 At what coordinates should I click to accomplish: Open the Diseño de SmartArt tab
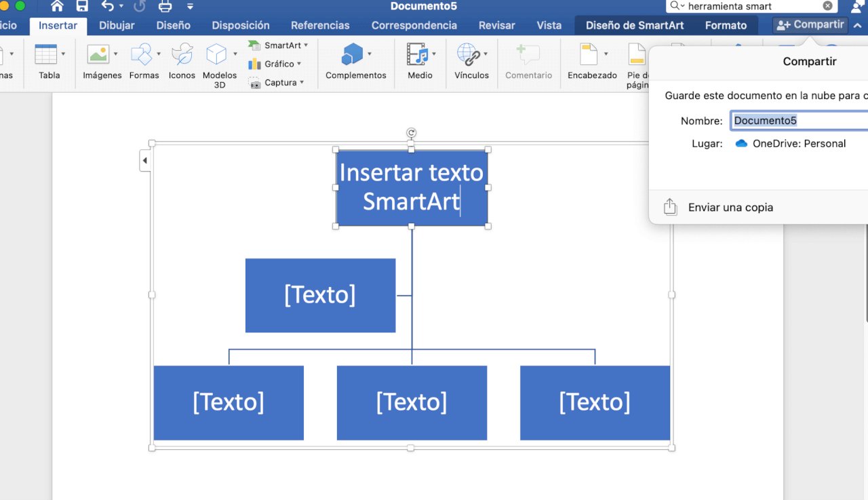tap(634, 26)
